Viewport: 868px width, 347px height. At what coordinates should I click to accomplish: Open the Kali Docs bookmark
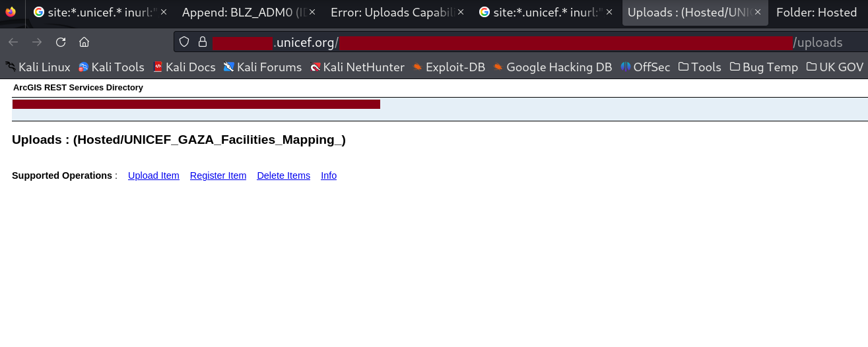tap(184, 67)
